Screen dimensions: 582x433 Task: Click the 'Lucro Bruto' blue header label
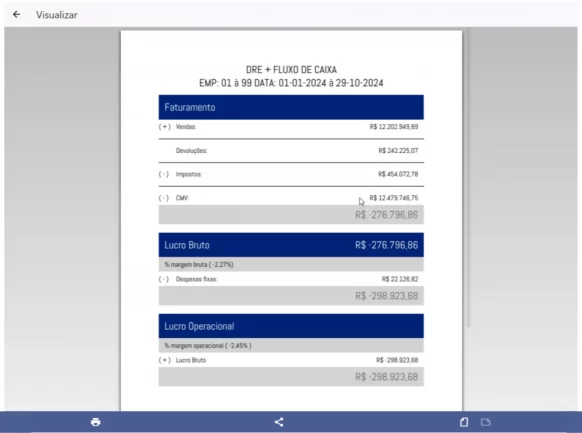[187, 245]
